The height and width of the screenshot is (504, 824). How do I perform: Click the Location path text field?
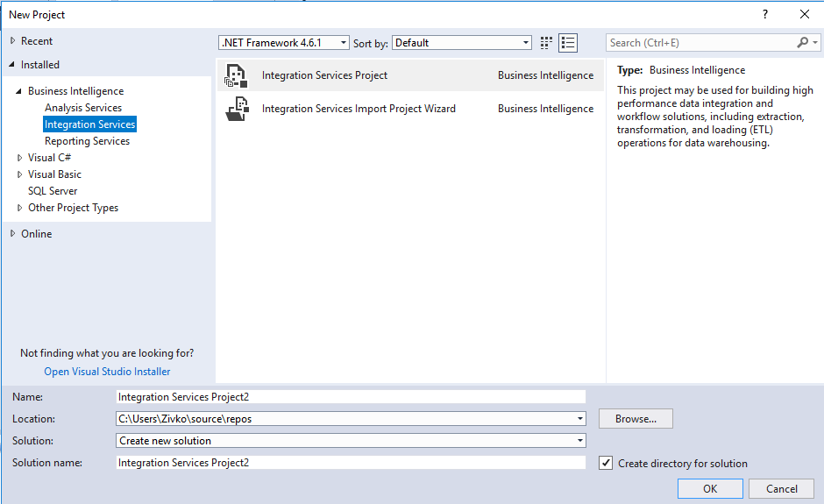(x=345, y=419)
